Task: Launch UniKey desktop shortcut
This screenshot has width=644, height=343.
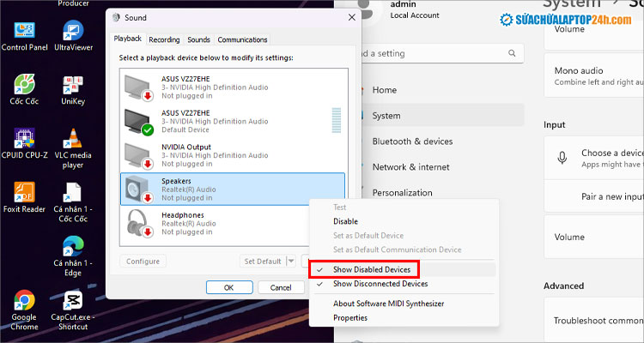Action: 73,90
